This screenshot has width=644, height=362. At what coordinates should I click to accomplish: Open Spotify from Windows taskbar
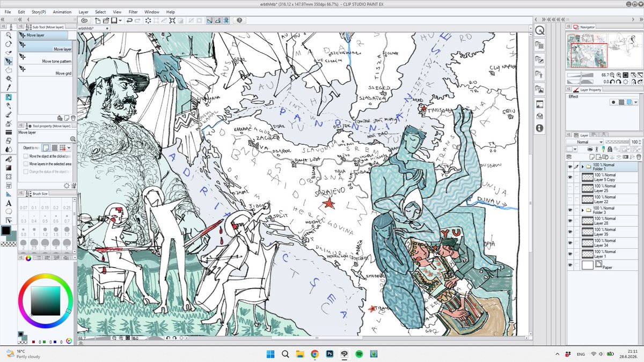(359, 354)
